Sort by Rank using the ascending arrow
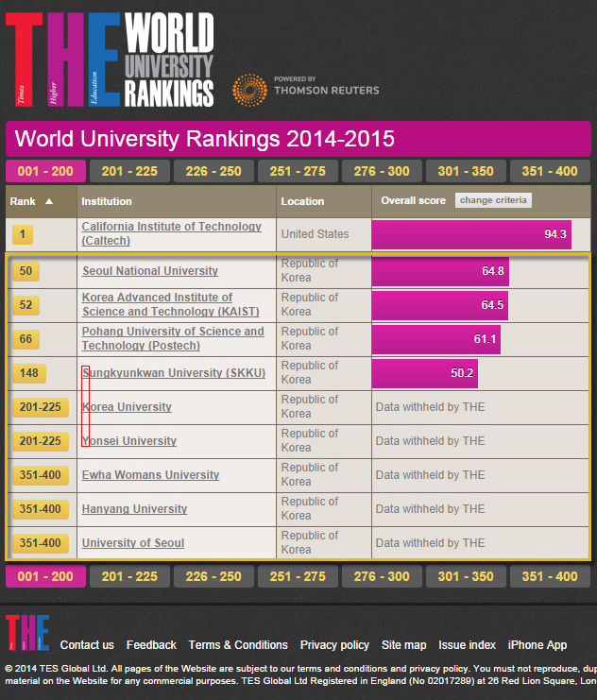 coord(49,201)
